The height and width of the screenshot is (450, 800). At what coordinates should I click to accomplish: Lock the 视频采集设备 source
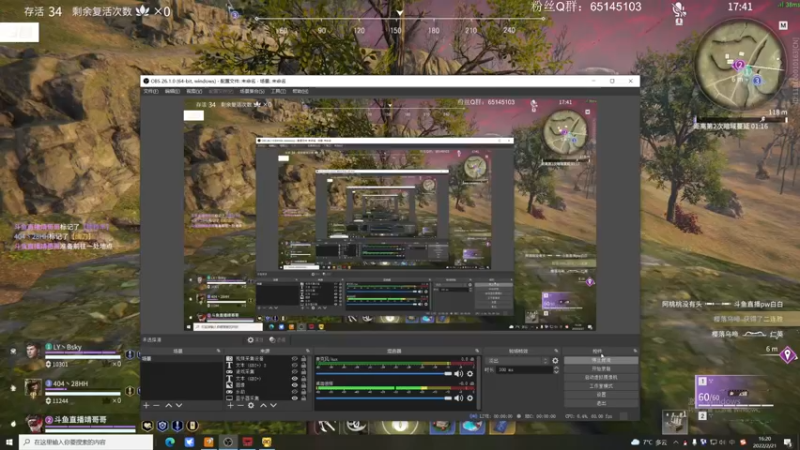point(304,359)
